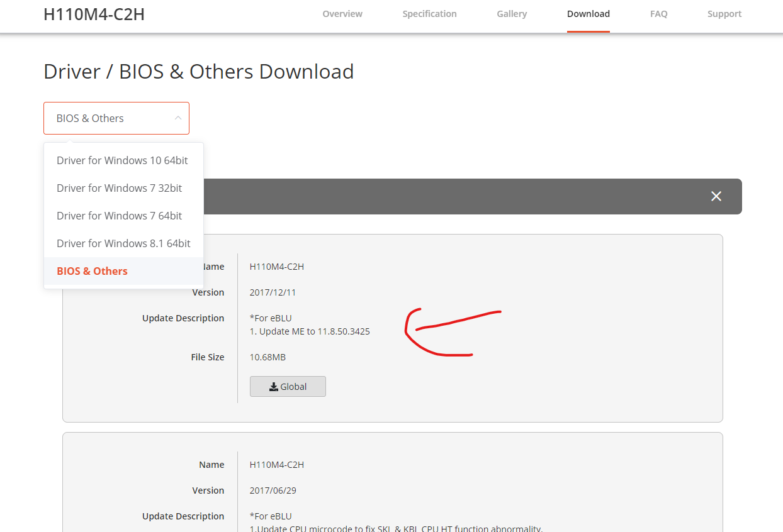Viewport: 783px width, 532px height.
Task: Select BIOS & Others option in list
Action: (123, 271)
